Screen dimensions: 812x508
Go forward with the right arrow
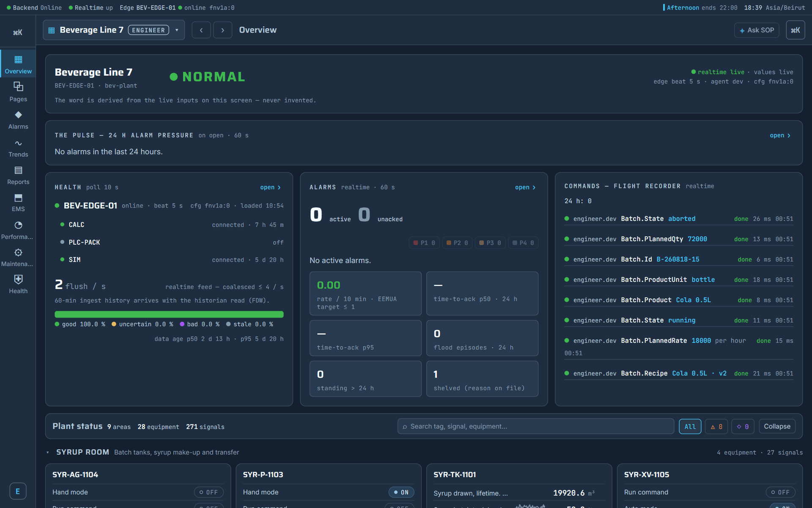(222, 30)
